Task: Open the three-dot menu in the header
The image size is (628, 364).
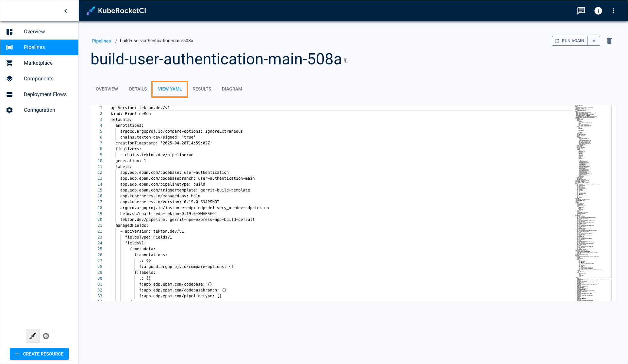Action: click(x=614, y=11)
